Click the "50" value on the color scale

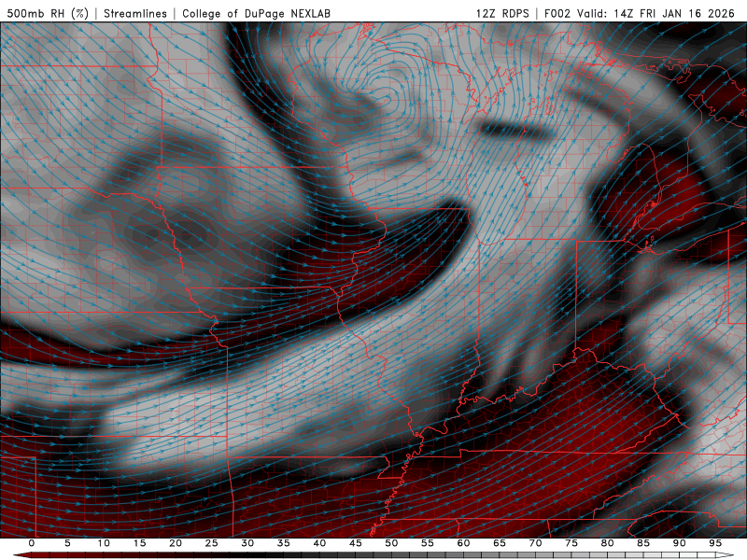coord(391,543)
